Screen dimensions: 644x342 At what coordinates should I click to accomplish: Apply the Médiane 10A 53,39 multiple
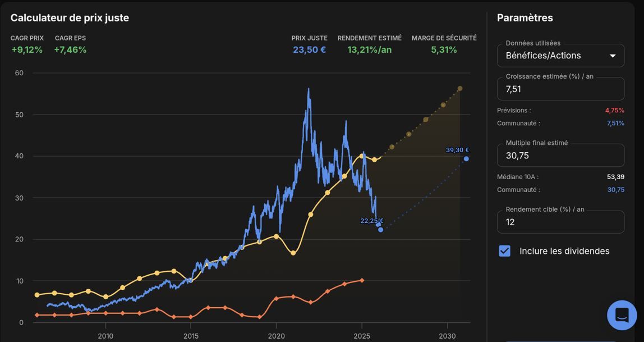(615, 177)
